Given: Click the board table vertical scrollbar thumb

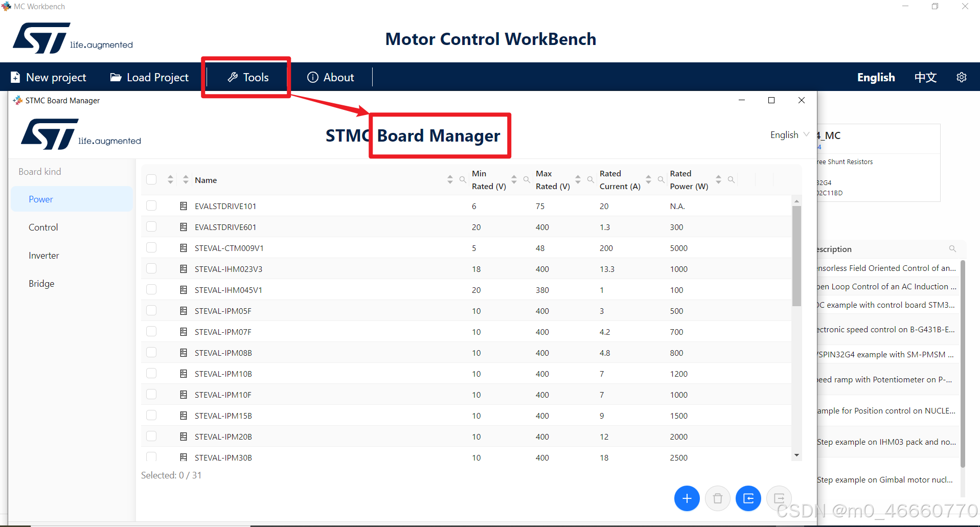Looking at the screenshot, I should point(796,256).
